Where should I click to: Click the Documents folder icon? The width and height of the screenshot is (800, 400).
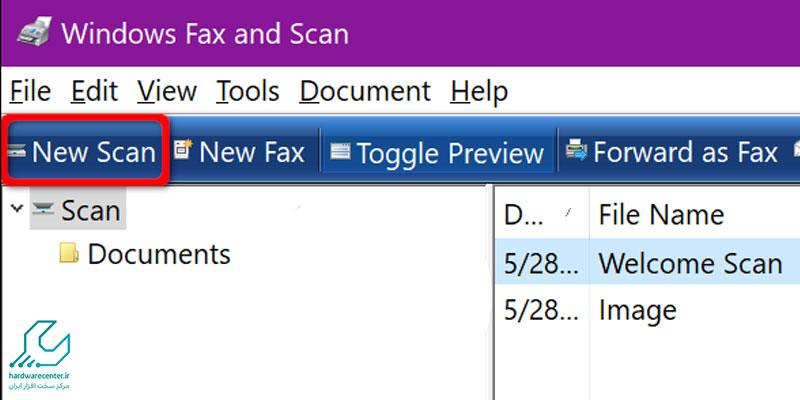[x=69, y=253]
